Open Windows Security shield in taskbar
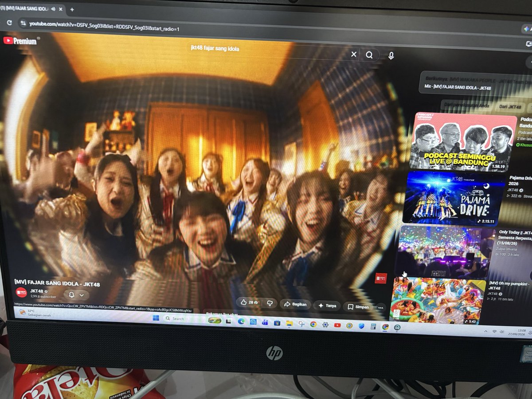This screenshot has height=399, width=532. (x=361, y=326)
